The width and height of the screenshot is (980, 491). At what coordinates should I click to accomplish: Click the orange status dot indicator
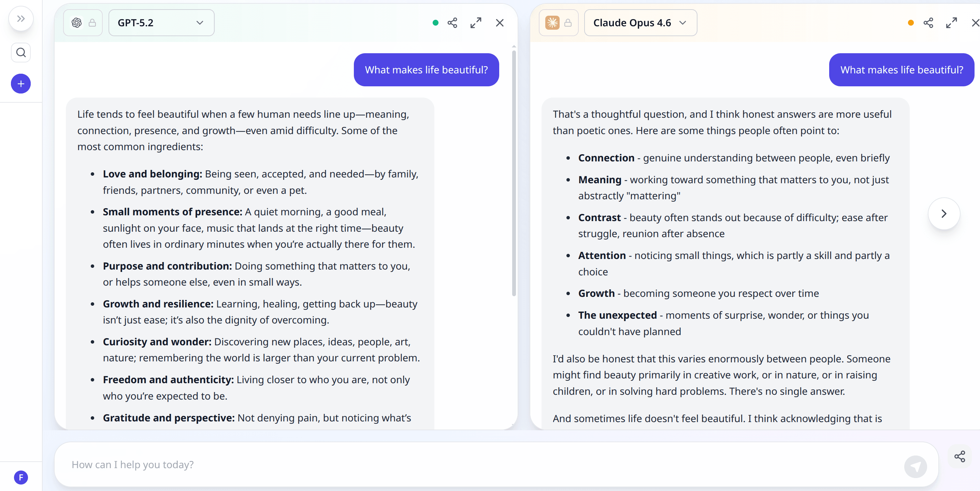pyautogui.click(x=911, y=23)
